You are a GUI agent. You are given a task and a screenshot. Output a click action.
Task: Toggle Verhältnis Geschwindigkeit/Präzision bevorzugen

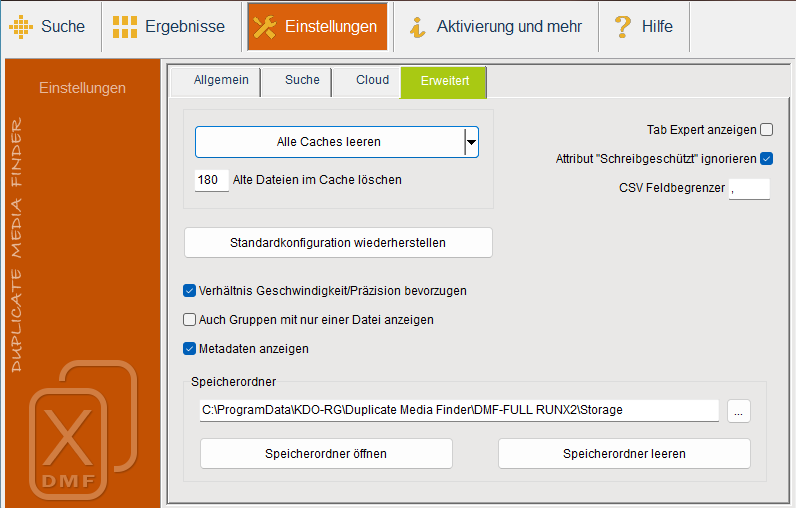(189, 291)
